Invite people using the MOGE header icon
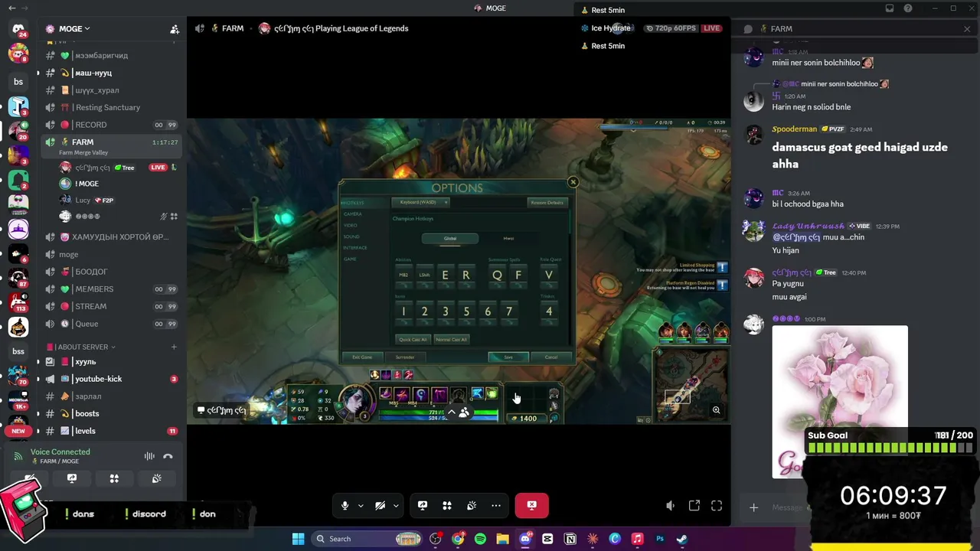Image resolution: width=980 pixels, height=551 pixels. pyautogui.click(x=175, y=29)
